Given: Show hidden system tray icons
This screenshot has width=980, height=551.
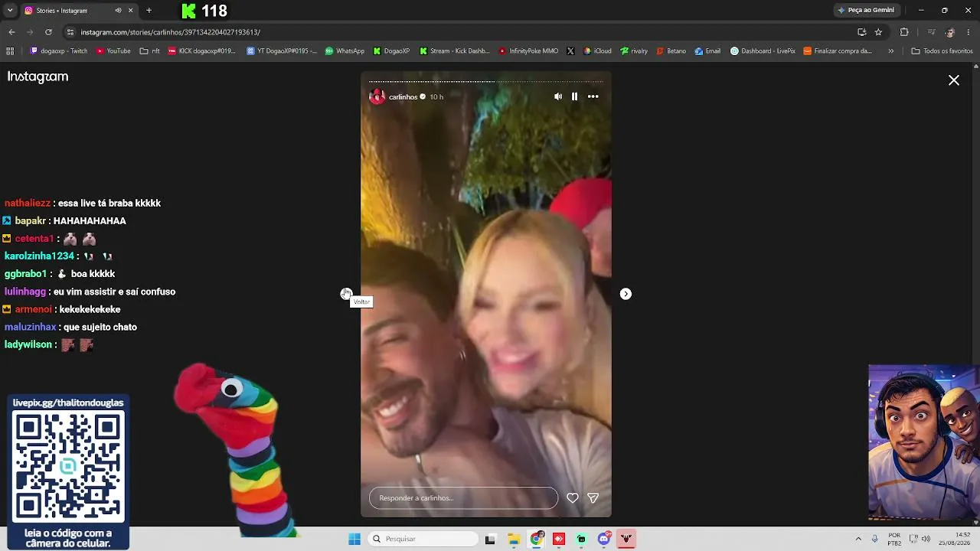Looking at the screenshot, I should pyautogui.click(x=858, y=539).
